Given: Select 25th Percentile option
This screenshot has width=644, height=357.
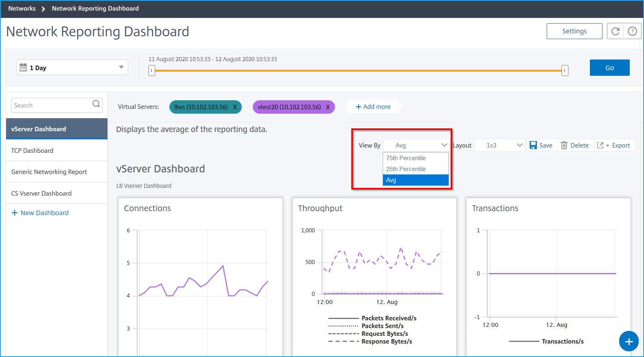Looking at the screenshot, I should coord(416,169).
